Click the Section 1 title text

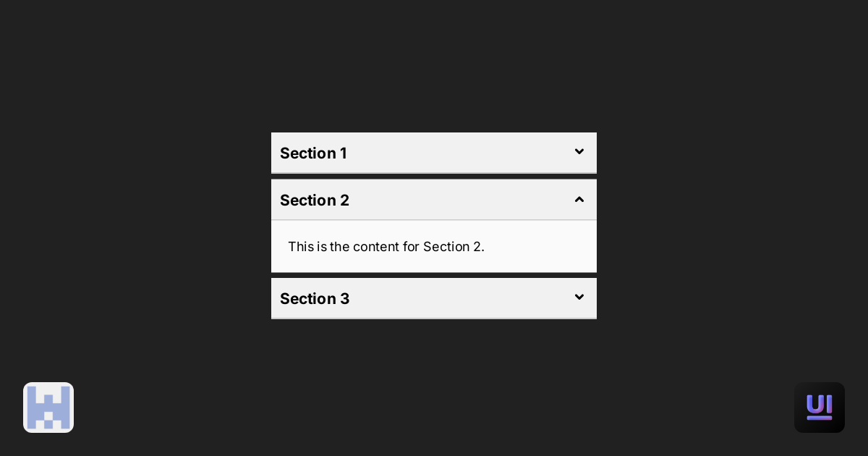pyautogui.click(x=313, y=153)
